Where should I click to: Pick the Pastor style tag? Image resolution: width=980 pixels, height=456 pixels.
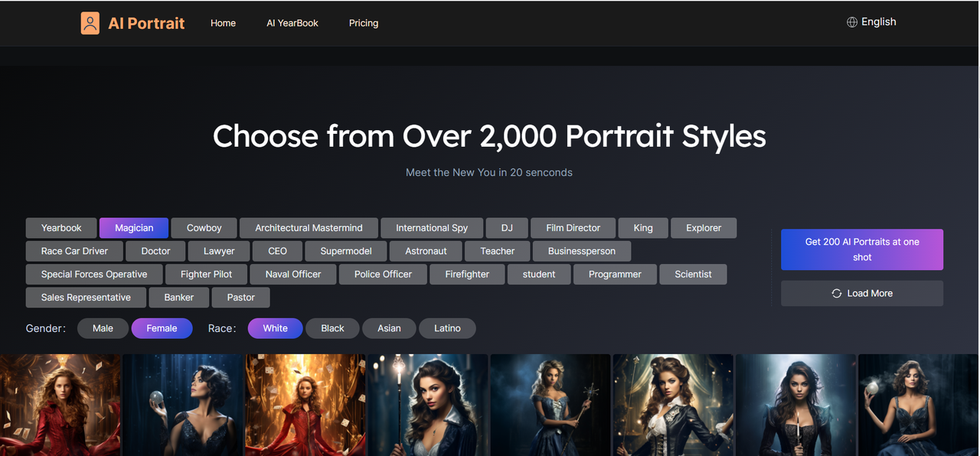coord(241,297)
